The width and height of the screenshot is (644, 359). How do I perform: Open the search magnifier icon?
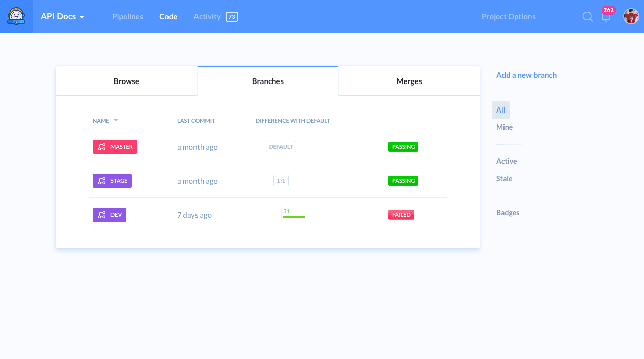[x=587, y=17]
